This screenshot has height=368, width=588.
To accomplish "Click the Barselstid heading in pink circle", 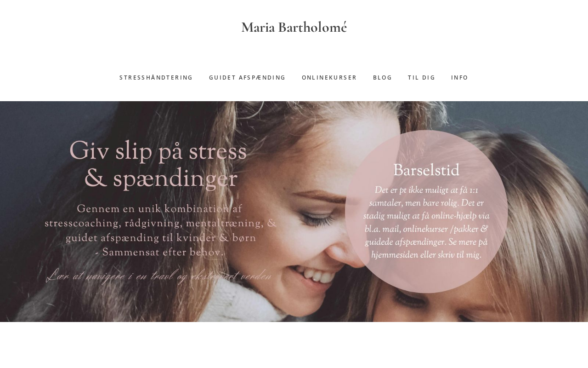I will 426,170.
